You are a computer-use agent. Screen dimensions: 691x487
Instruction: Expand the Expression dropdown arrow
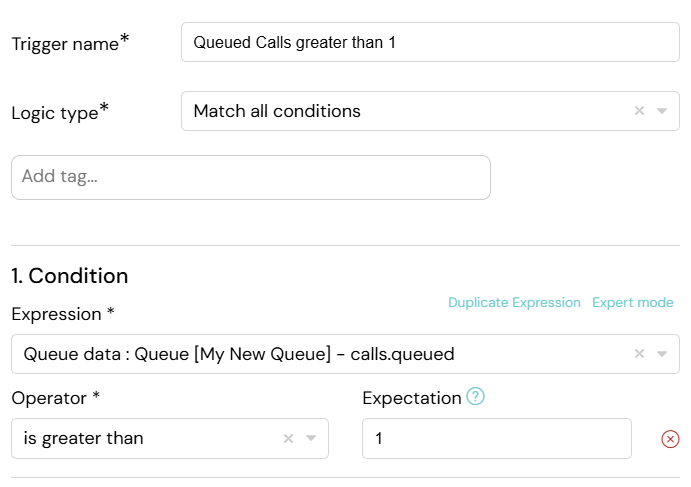pyautogui.click(x=662, y=354)
